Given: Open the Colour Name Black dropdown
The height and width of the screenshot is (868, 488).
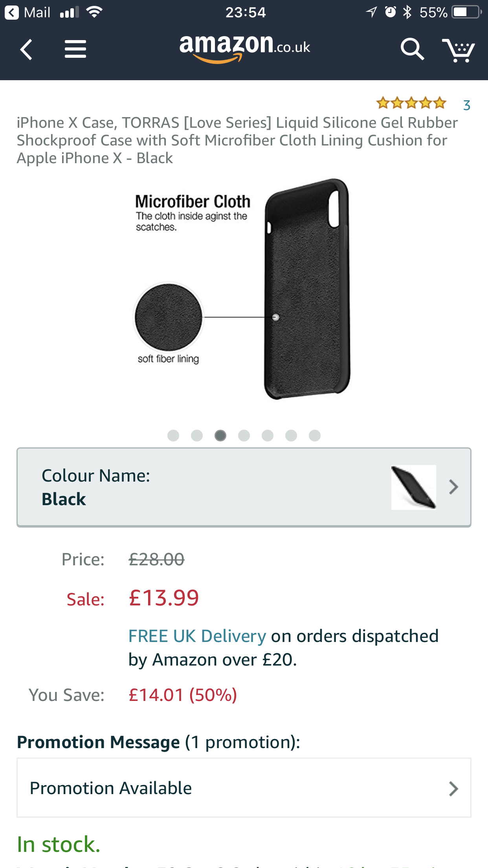Looking at the screenshot, I should [x=244, y=487].
